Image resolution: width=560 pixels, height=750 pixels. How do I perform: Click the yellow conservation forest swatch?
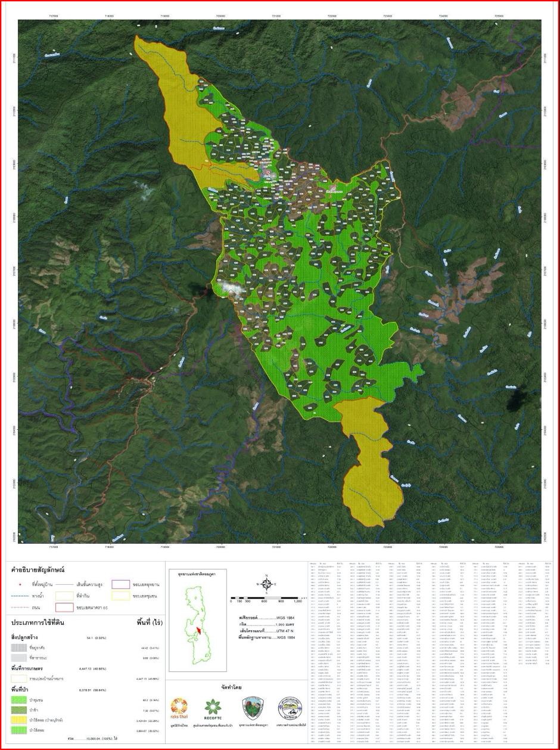click(x=18, y=719)
